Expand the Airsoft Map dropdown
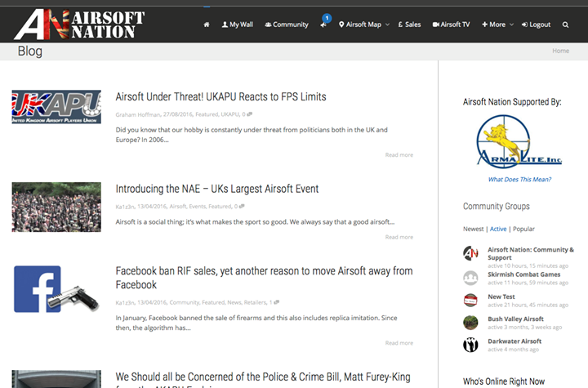Image resolution: width=588 pixels, height=388 pixels. (x=364, y=25)
